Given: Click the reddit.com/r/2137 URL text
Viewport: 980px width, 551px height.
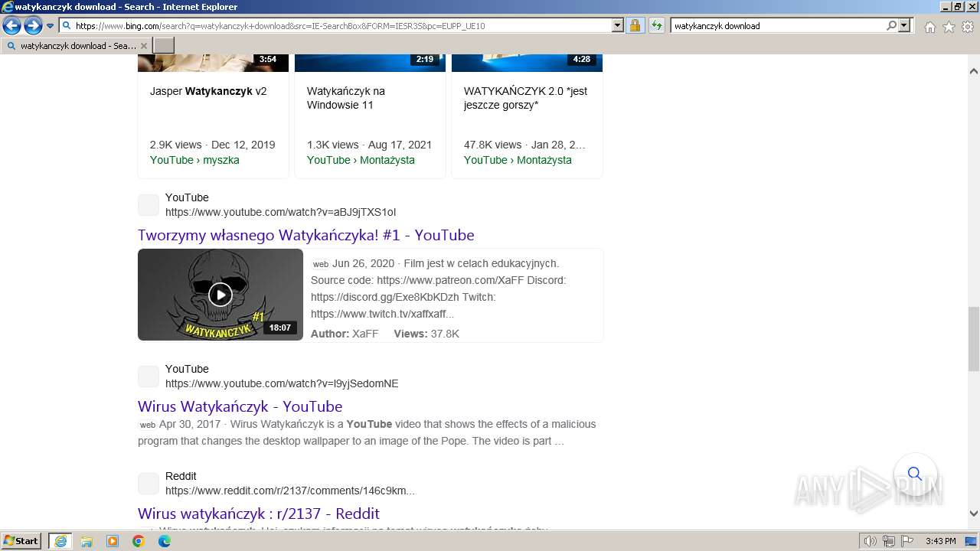Looking at the screenshot, I should [290, 491].
